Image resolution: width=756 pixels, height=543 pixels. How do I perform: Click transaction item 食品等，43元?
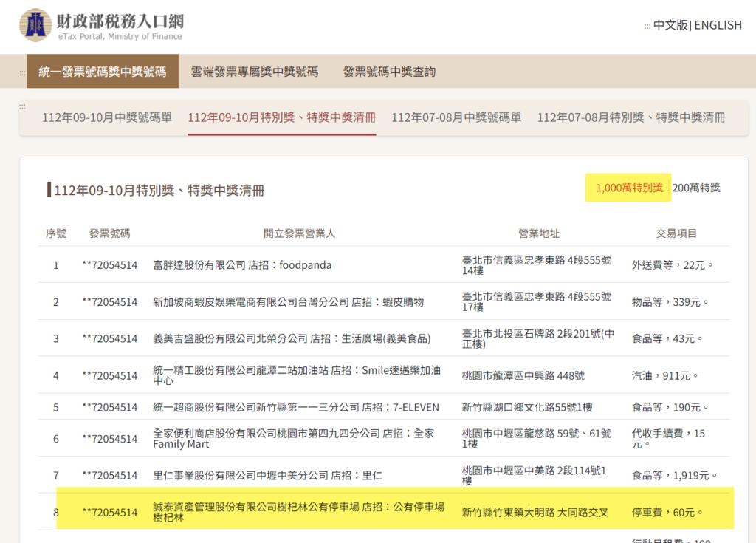coord(667,339)
